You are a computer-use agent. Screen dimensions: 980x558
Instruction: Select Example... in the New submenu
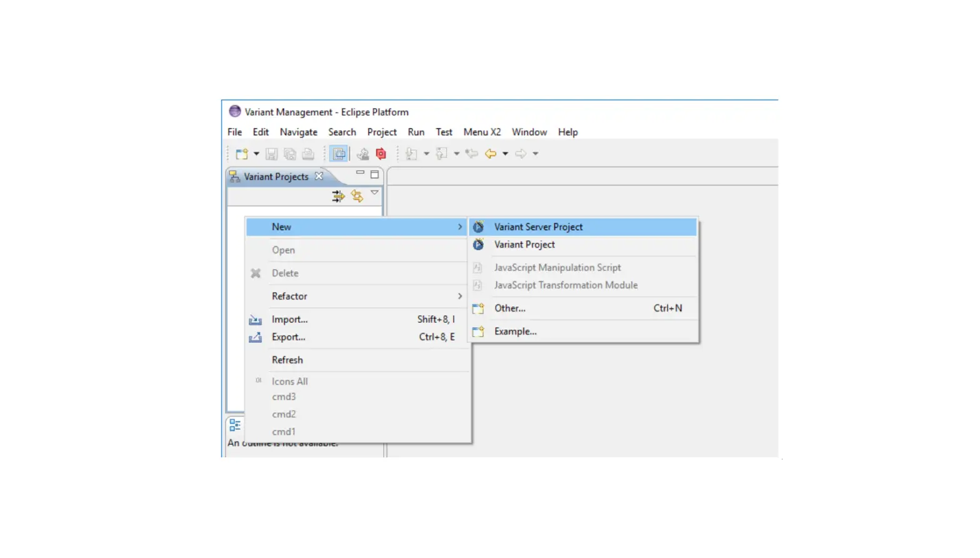tap(584, 332)
